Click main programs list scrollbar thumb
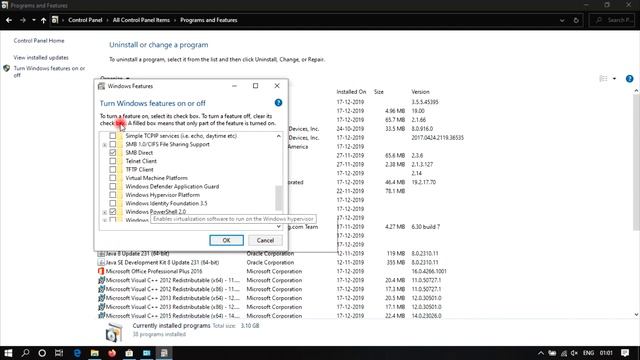Screen dimensions: 640x360 [636, 163]
